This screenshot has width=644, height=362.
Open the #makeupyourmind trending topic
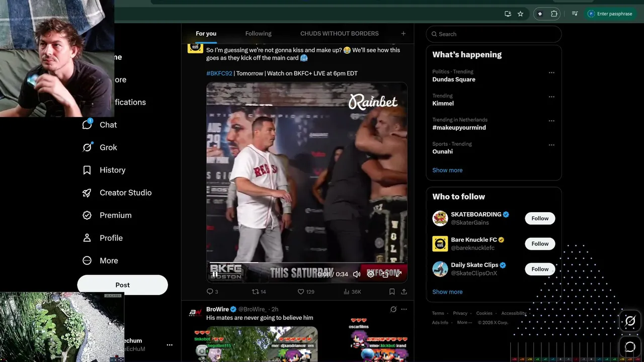pyautogui.click(x=459, y=128)
